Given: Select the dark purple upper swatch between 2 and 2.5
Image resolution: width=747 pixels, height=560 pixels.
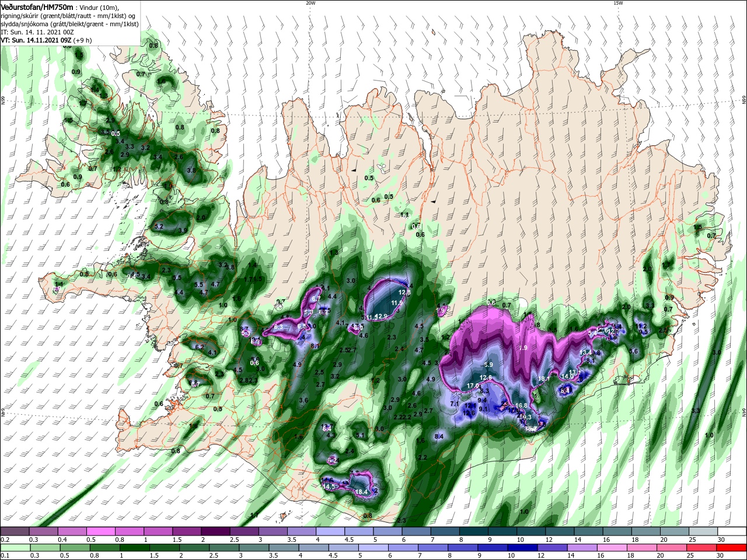Looking at the screenshot, I should [x=215, y=531].
